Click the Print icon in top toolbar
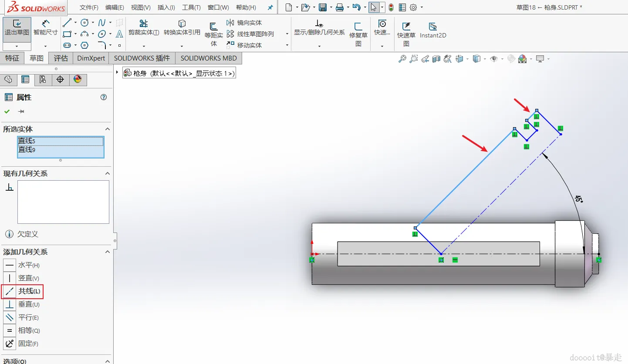This screenshot has height=364, width=628. tap(340, 7)
